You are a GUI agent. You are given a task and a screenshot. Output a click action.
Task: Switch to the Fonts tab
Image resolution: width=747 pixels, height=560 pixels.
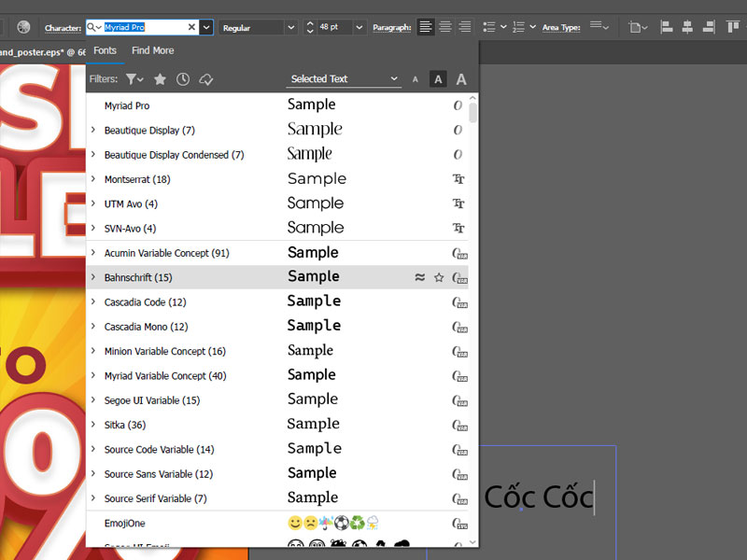pos(105,50)
